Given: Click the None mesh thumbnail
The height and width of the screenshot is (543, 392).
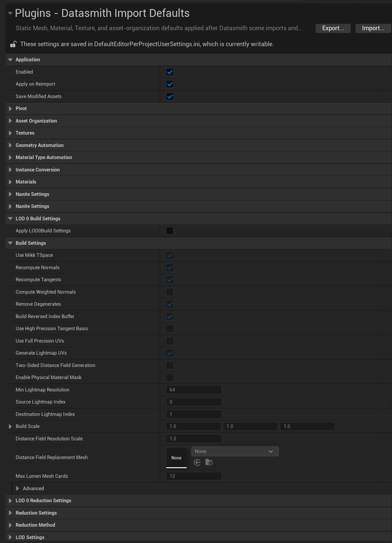Looking at the screenshot, I should point(177,458).
